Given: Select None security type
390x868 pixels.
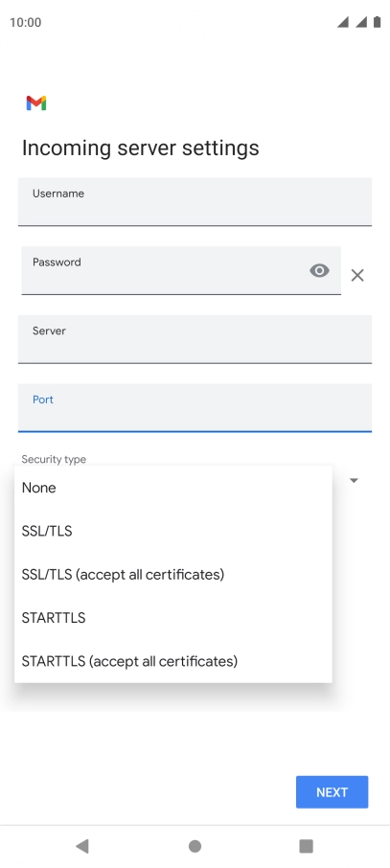Looking at the screenshot, I should [172, 488].
